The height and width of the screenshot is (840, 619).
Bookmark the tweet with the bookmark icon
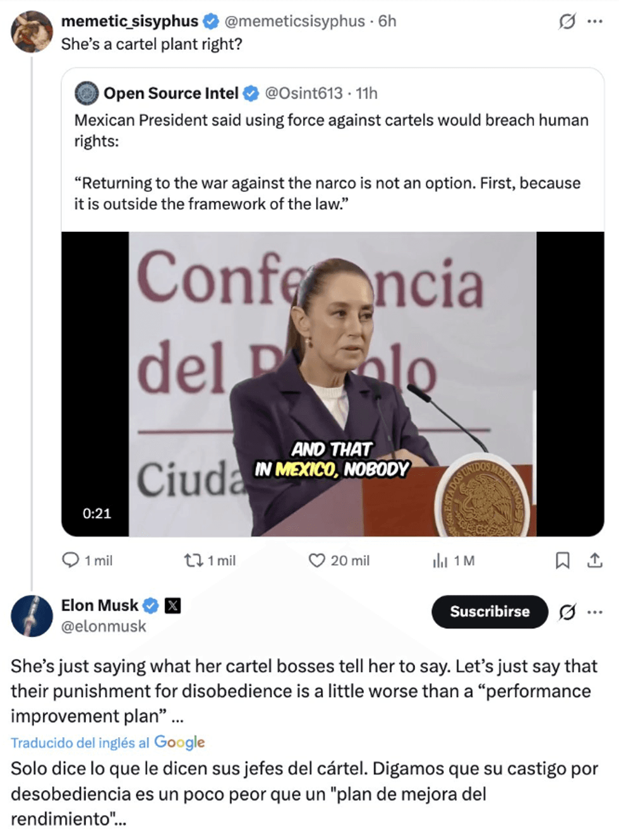click(561, 560)
